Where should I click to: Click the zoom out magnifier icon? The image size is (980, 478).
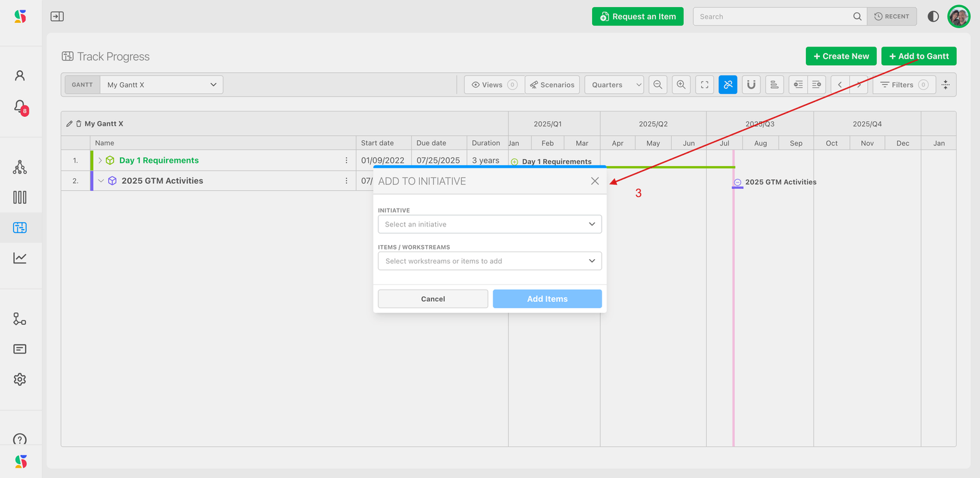point(658,85)
